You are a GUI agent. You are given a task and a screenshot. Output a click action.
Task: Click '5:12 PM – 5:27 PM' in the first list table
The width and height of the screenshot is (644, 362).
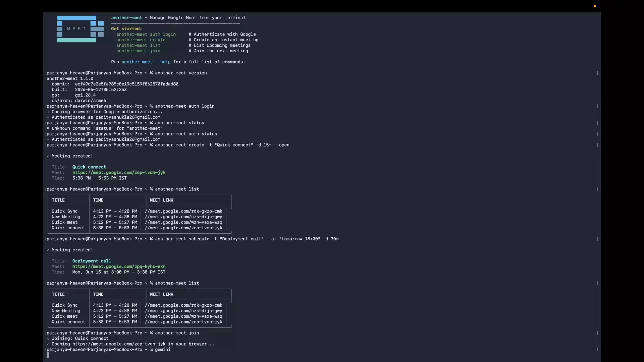(115, 222)
